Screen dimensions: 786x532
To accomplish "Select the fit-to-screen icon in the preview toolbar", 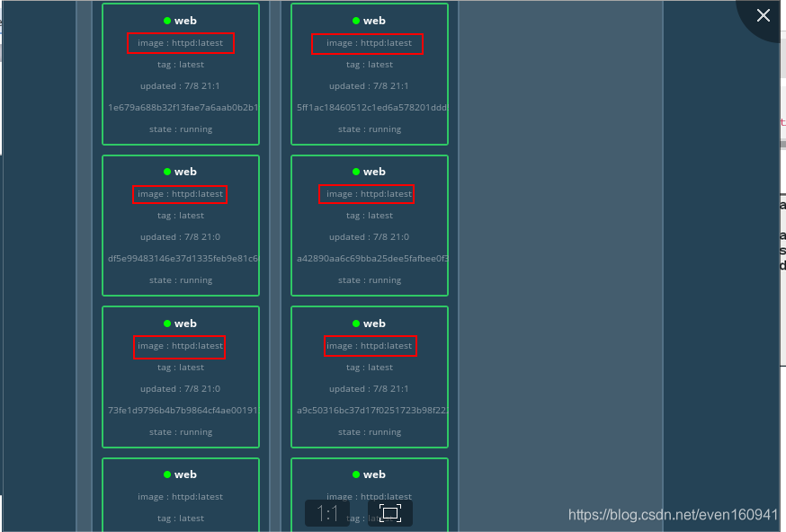I will click(x=390, y=513).
